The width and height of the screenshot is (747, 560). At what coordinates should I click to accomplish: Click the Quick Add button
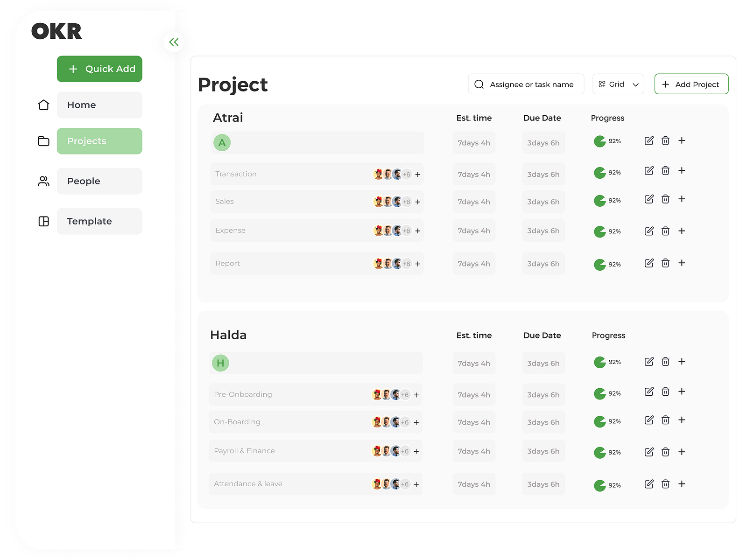point(99,69)
